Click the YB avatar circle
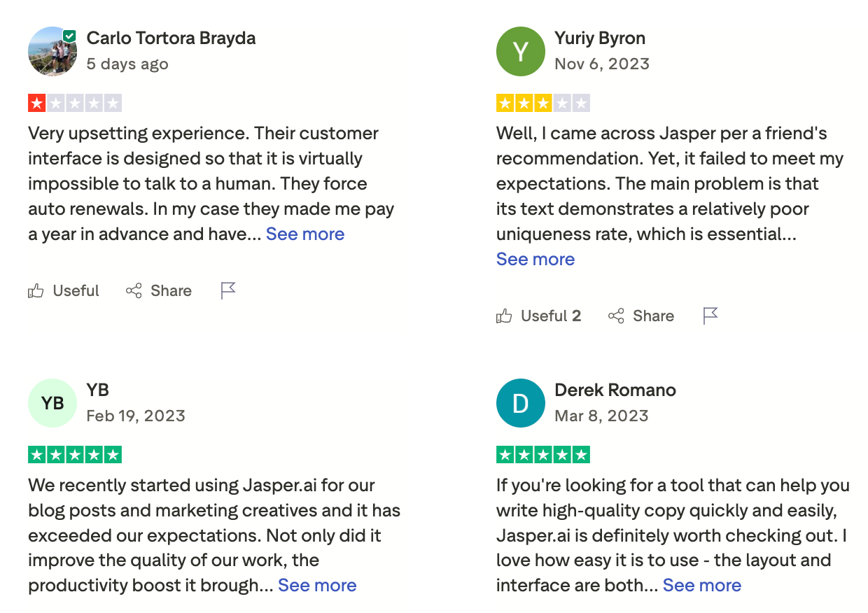This screenshot has width=868, height=613. tap(52, 403)
